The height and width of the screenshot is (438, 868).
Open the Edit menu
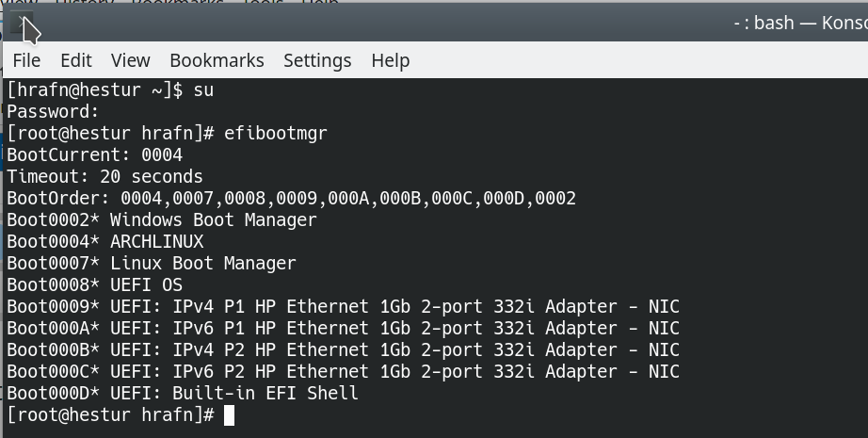(76, 60)
